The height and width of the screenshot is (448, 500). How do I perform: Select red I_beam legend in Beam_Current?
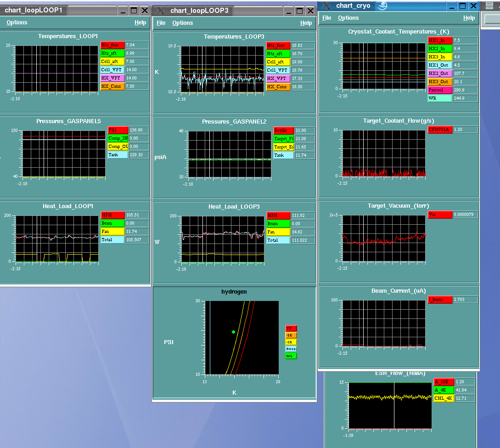440,300
